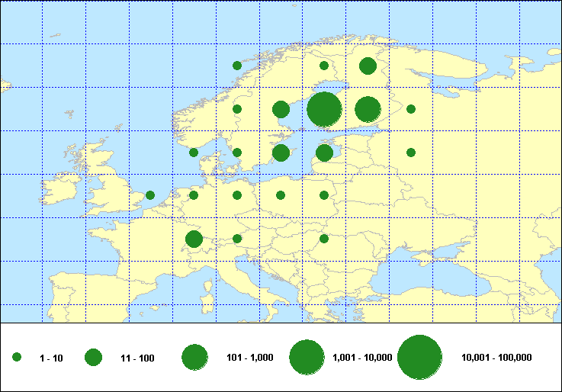Click the topmost medium circle in northern Finland
Image resolution: width=562 pixels, height=392 pixels.
point(368,66)
